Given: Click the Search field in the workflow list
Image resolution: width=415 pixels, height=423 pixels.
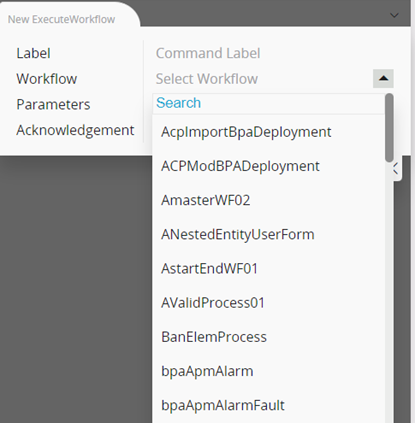Looking at the screenshot, I should [269, 103].
